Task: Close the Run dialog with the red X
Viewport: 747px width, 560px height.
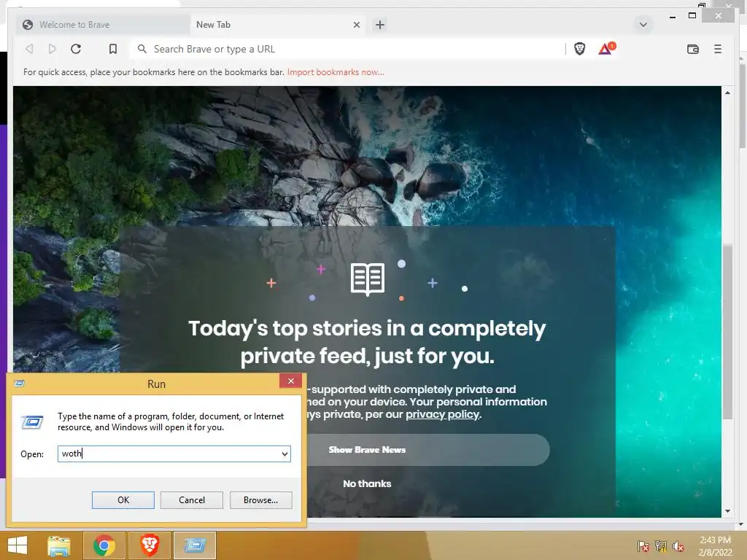Action: point(290,381)
